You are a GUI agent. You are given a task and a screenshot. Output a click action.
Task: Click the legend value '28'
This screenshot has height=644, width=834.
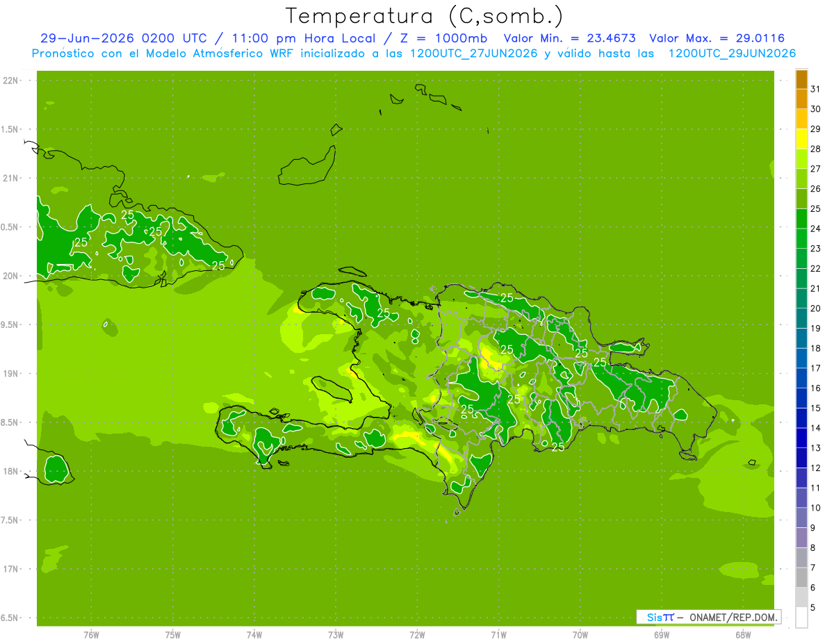815,149
